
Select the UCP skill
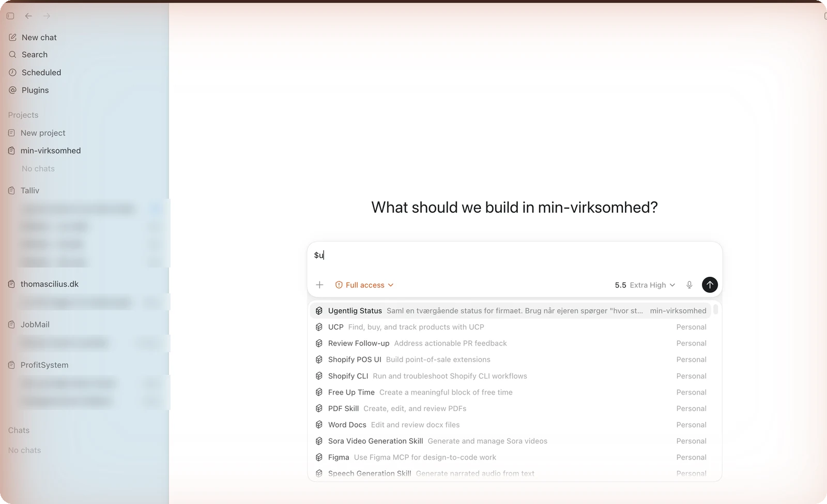pyautogui.click(x=511, y=327)
